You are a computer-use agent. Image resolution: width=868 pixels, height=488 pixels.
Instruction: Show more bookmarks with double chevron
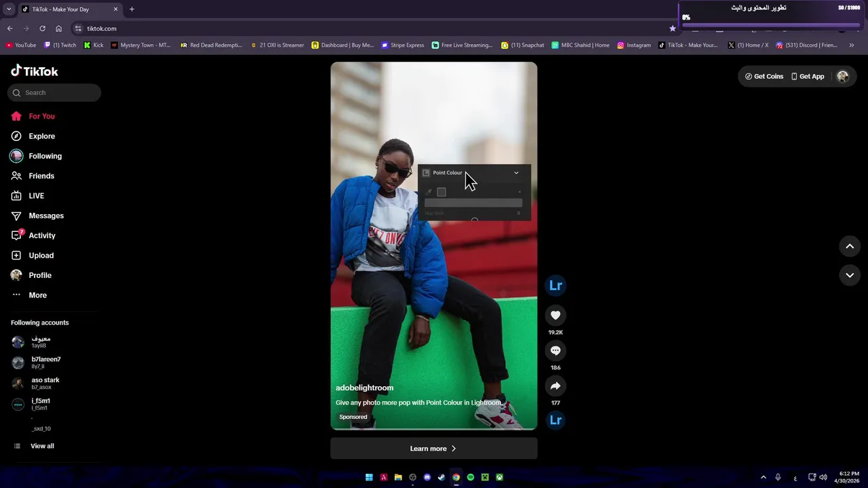852,45
